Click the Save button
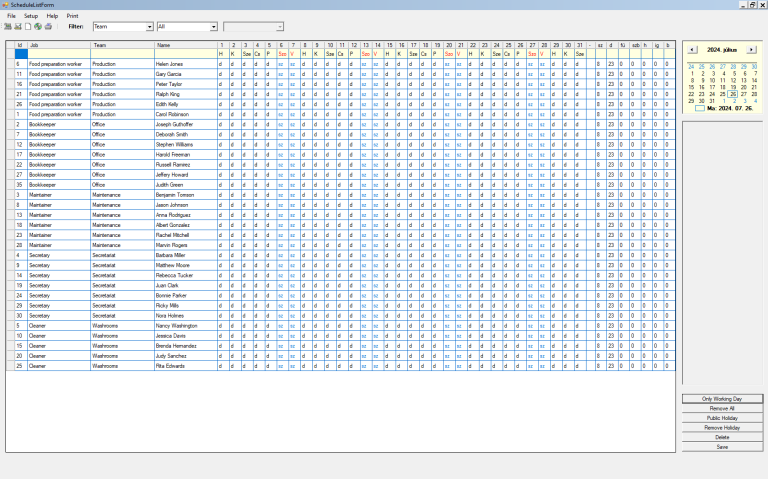 coord(722,447)
